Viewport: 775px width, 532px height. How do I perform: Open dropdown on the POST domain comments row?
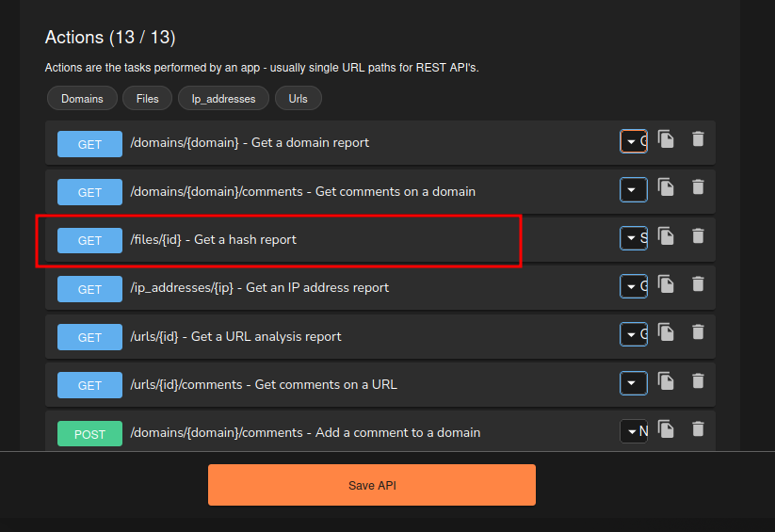pyautogui.click(x=633, y=431)
